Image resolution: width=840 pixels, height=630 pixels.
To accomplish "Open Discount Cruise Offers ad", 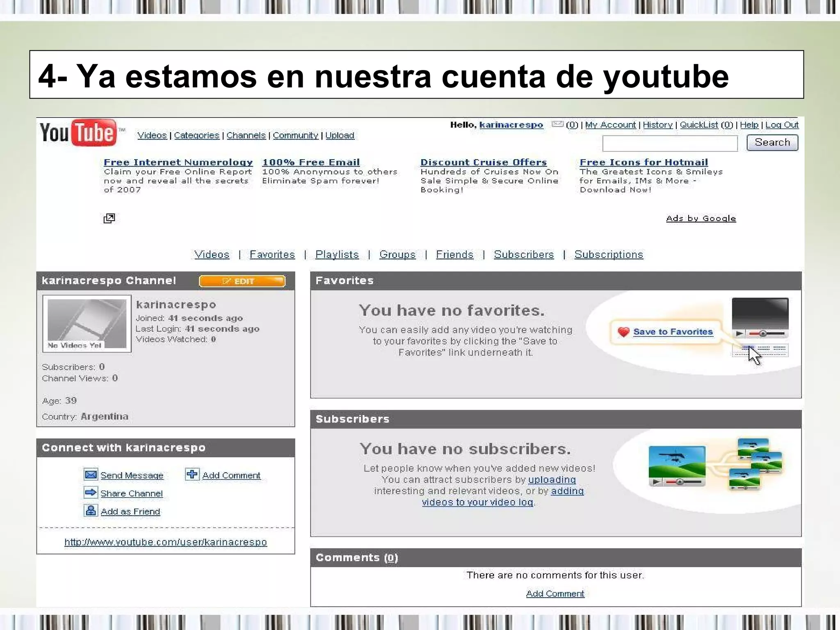I will click(x=484, y=162).
